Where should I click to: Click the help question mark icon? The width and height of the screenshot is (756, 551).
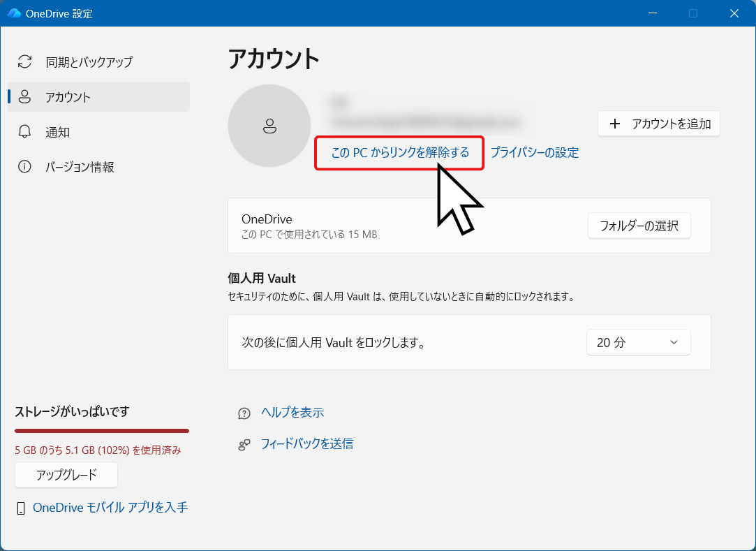pos(244,413)
